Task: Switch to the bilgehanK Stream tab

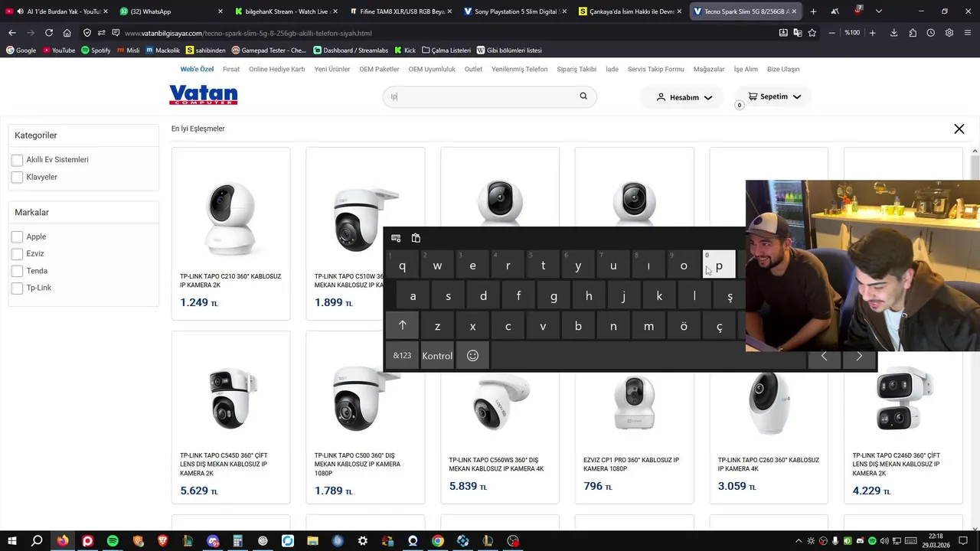Action: click(285, 11)
